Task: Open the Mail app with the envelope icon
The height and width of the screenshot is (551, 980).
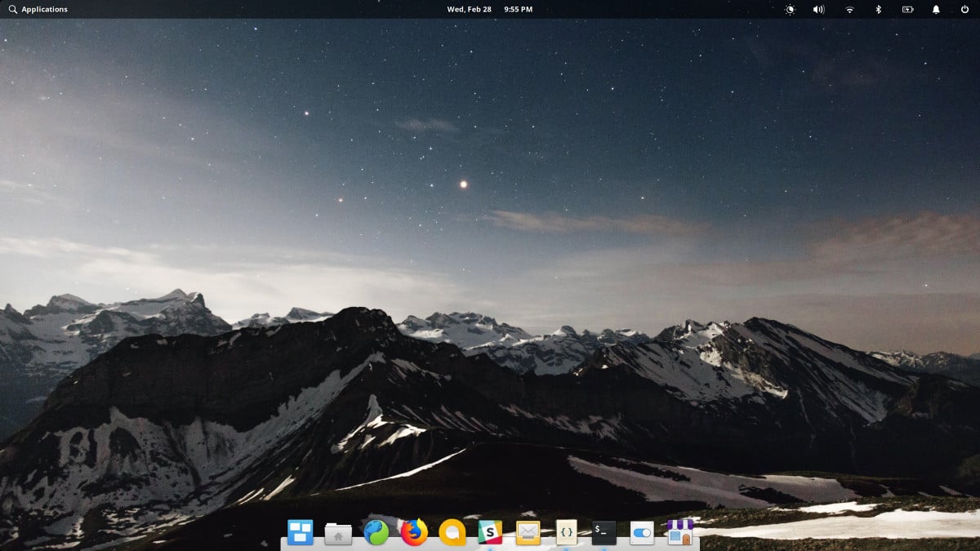Action: click(528, 535)
